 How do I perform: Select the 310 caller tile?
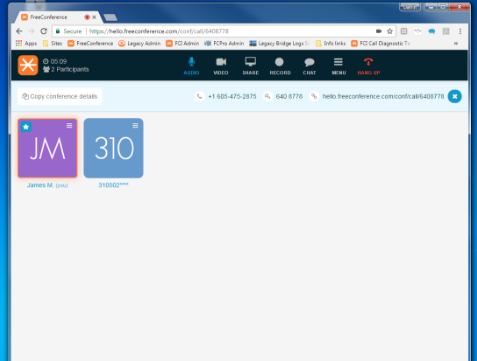tap(113, 148)
